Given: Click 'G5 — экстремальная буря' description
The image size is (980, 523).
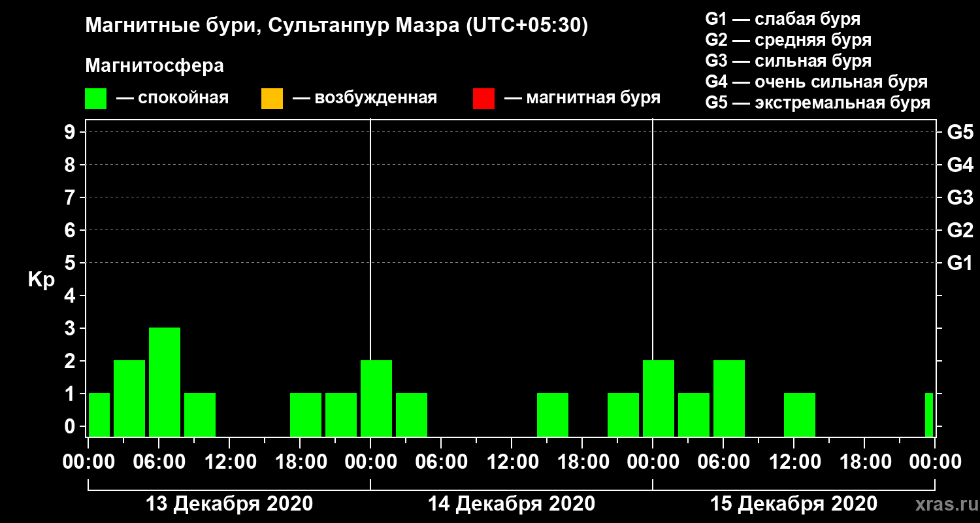Looking at the screenshot, I should (x=818, y=103).
